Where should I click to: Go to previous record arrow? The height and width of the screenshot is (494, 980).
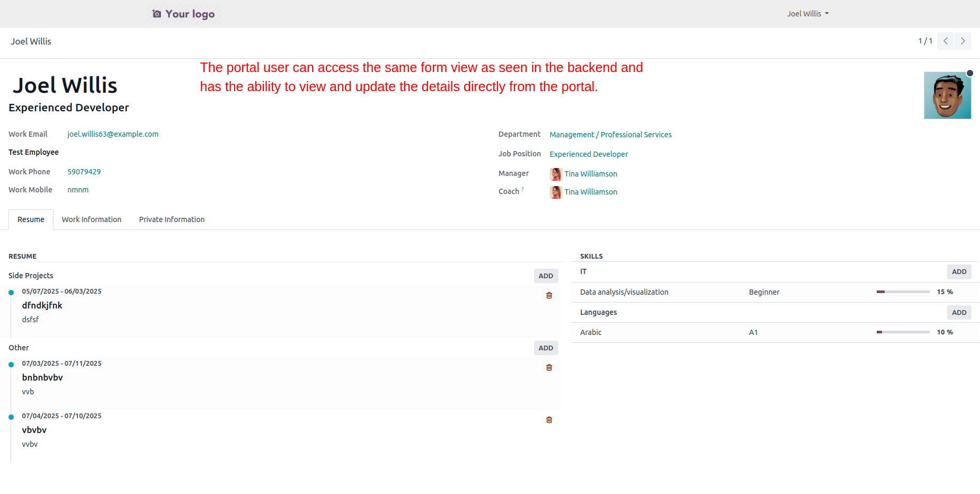pyautogui.click(x=946, y=41)
